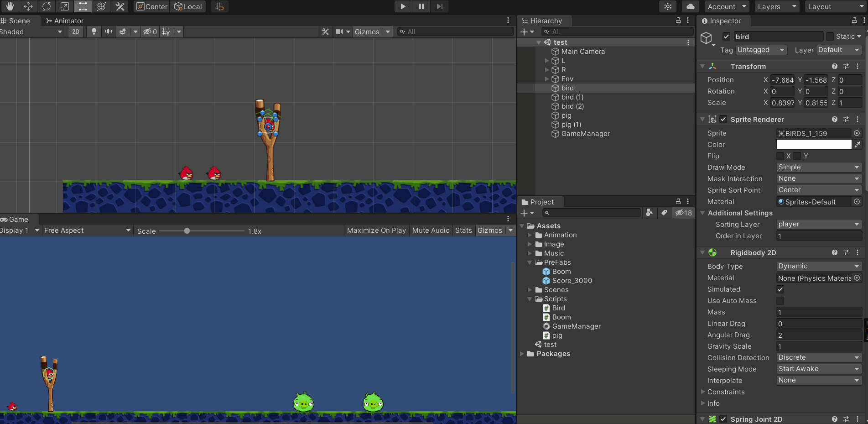Viewport: 868px width, 424px height.
Task: Uncheck Simulated in Rigidbody 2D
Action: (780, 289)
